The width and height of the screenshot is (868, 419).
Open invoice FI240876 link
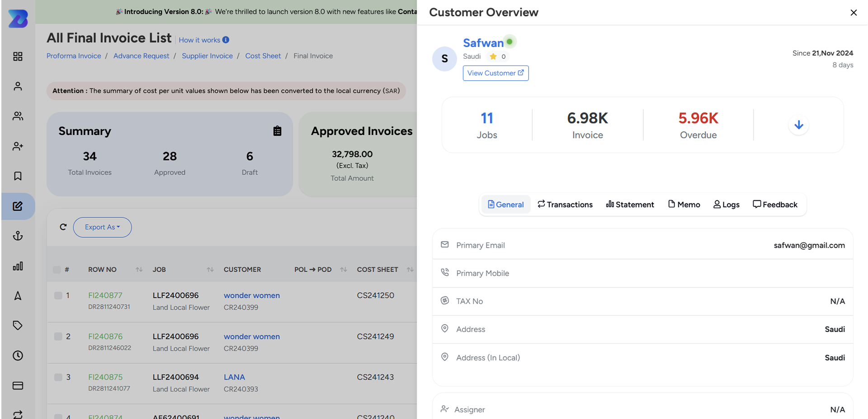[x=105, y=336]
